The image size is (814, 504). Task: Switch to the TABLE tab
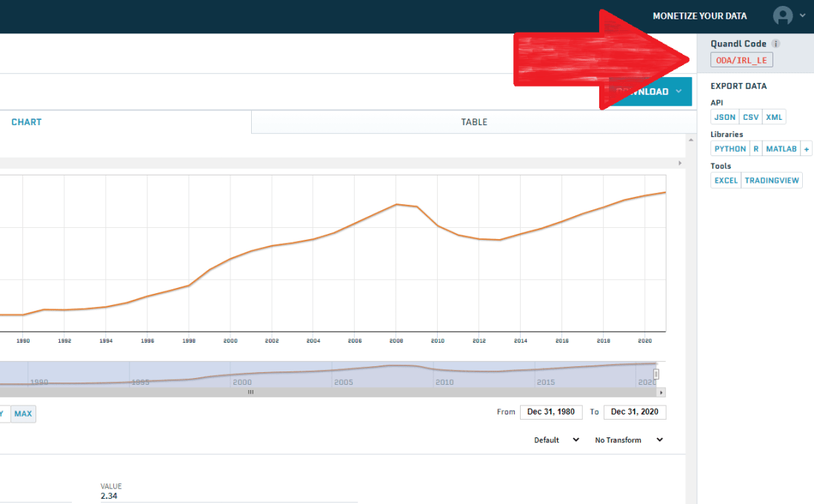click(x=474, y=122)
